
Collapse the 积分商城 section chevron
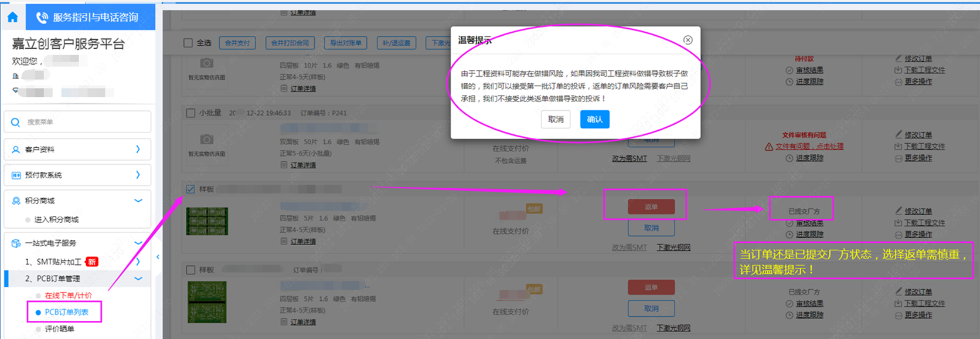[x=138, y=201]
